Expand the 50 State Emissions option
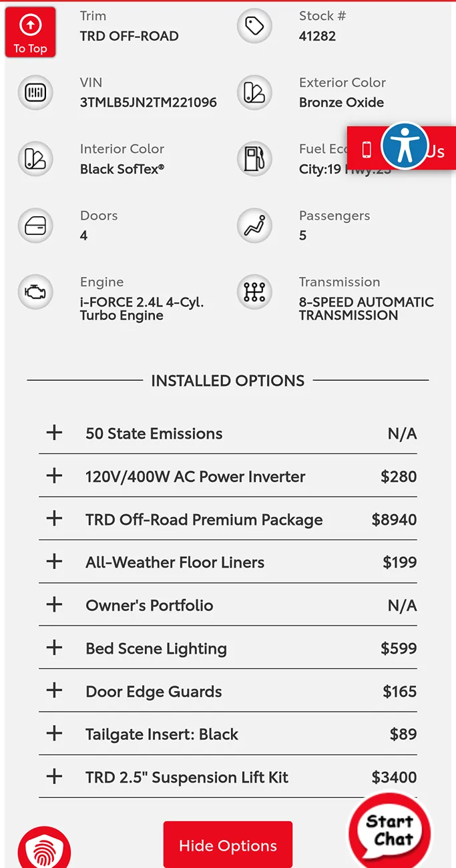This screenshot has width=456, height=868. 54,432
